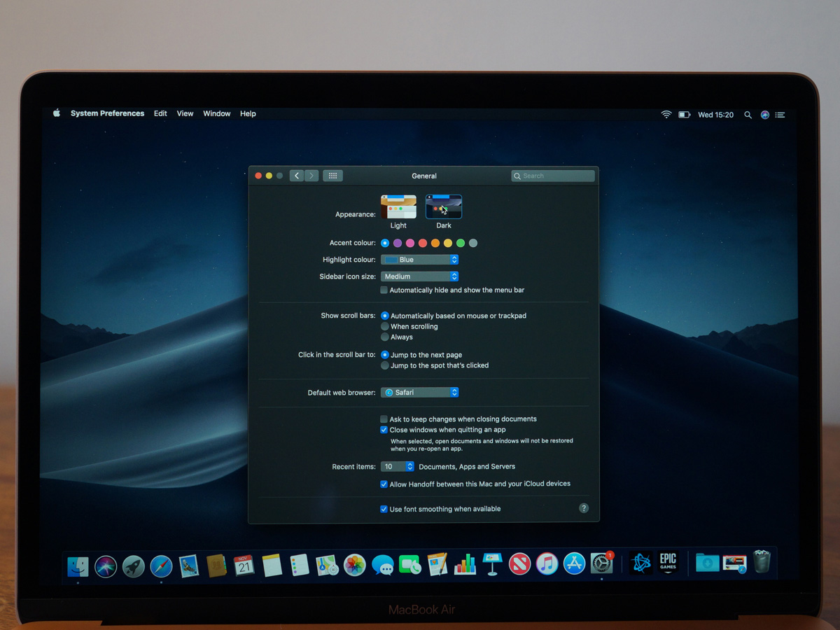Select show scroll bars When scrolling
Viewport: 840px width, 630px height.
coord(385,326)
